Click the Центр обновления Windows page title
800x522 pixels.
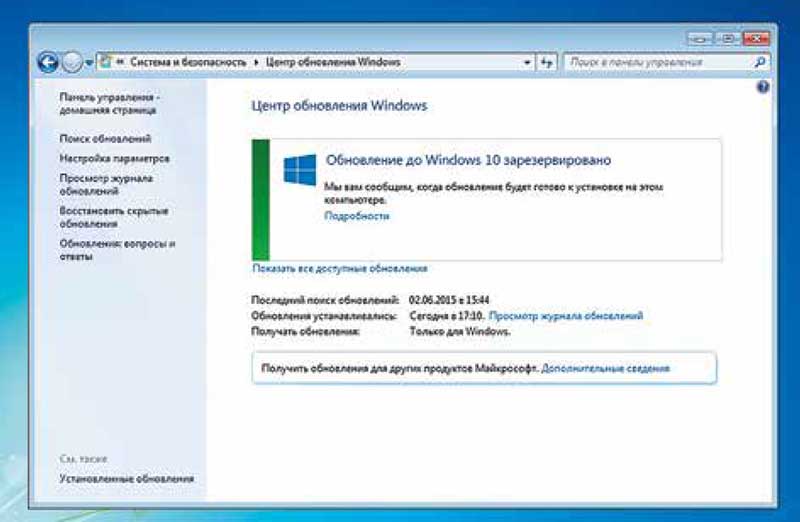(x=339, y=106)
